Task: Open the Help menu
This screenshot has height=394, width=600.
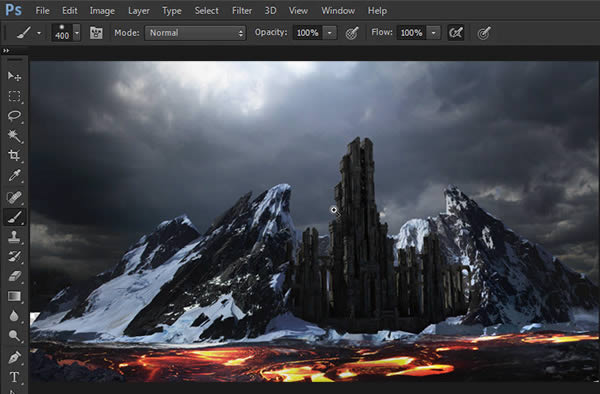Action: point(377,11)
